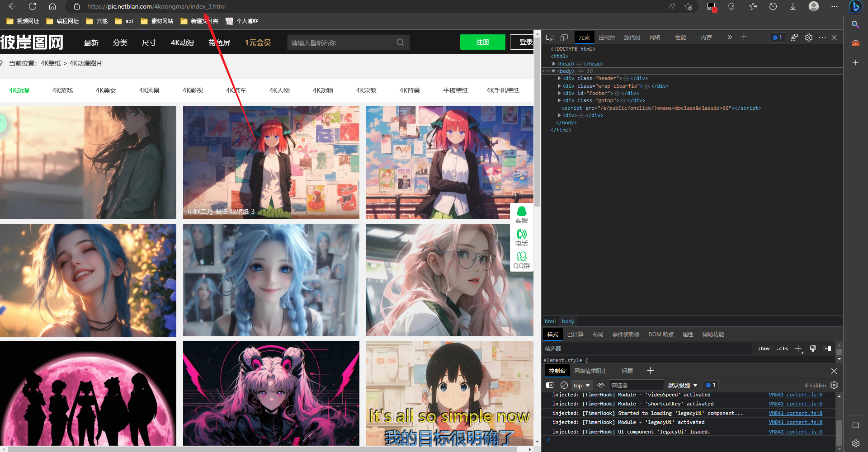
Task: Open Edge sidebar search
Action: [x=855, y=24]
